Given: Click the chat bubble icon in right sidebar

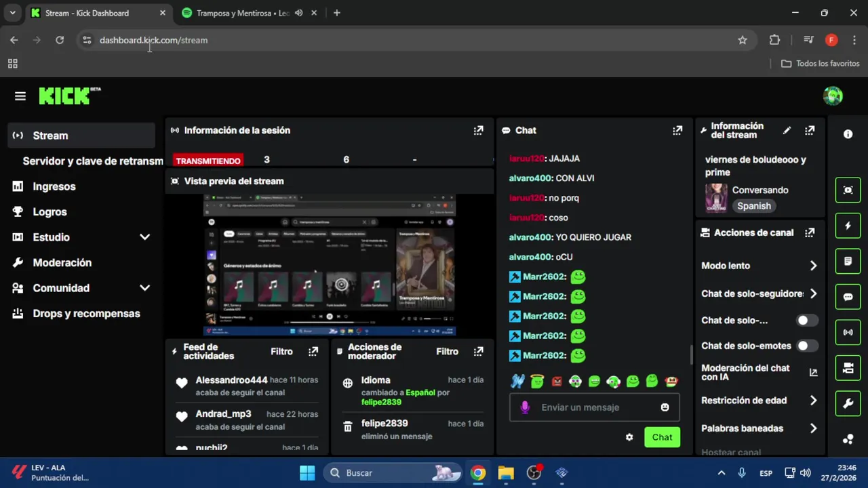Looking at the screenshot, I should pyautogui.click(x=848, y=297).
